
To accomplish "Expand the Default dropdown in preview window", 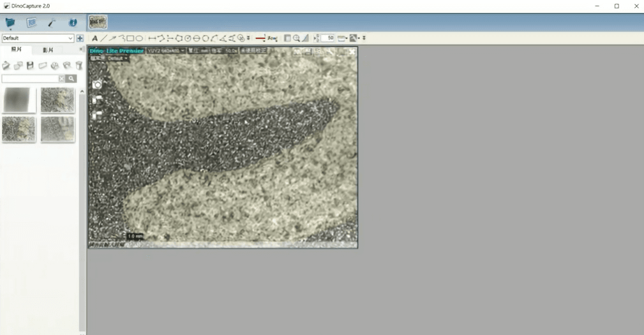I will 118,58.
